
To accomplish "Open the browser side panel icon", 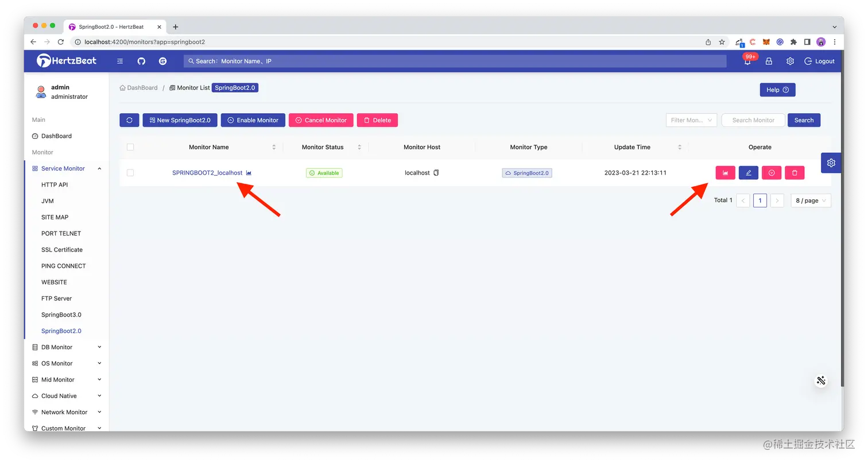I will click(807, 42).
